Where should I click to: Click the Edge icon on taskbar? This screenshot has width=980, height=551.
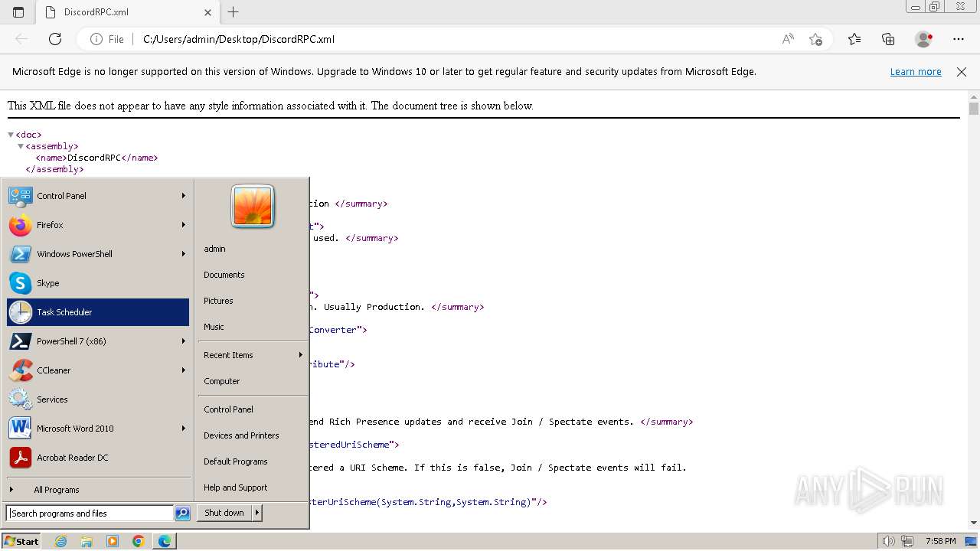(x=165, y=541)
